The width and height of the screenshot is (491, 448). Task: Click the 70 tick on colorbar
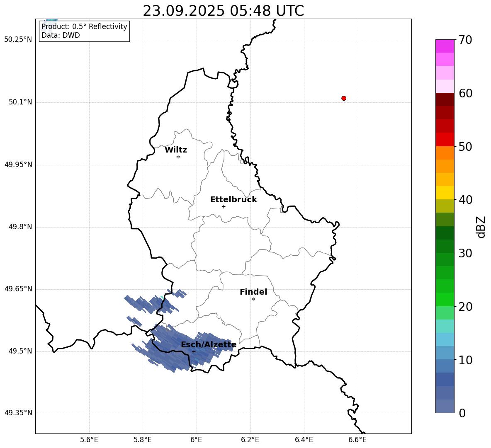(x=465, y=40)
